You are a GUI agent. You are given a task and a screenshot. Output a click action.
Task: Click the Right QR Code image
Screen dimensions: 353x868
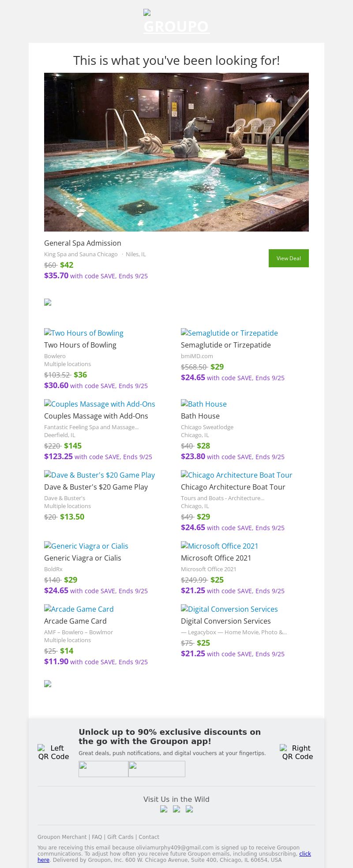[297, 752]
